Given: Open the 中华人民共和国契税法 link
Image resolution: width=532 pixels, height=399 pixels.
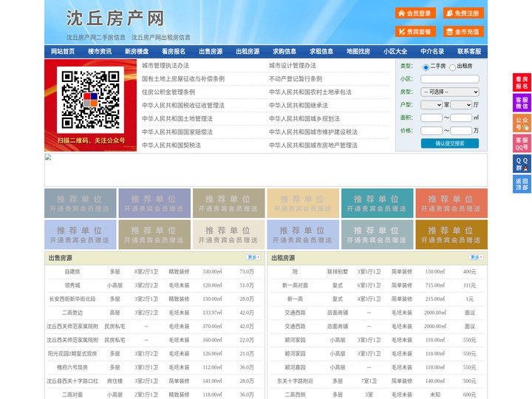Looking at the screenshot, I should point(171,145).
